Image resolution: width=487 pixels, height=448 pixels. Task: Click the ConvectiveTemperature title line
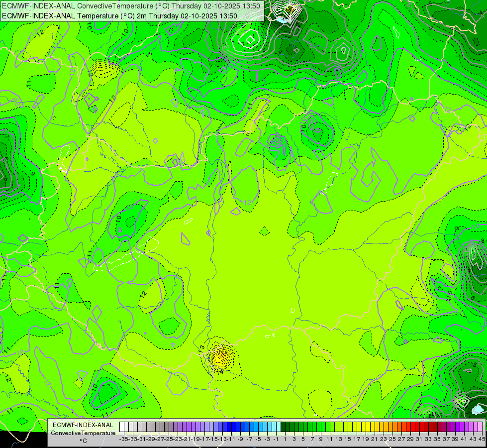point(131,6)
